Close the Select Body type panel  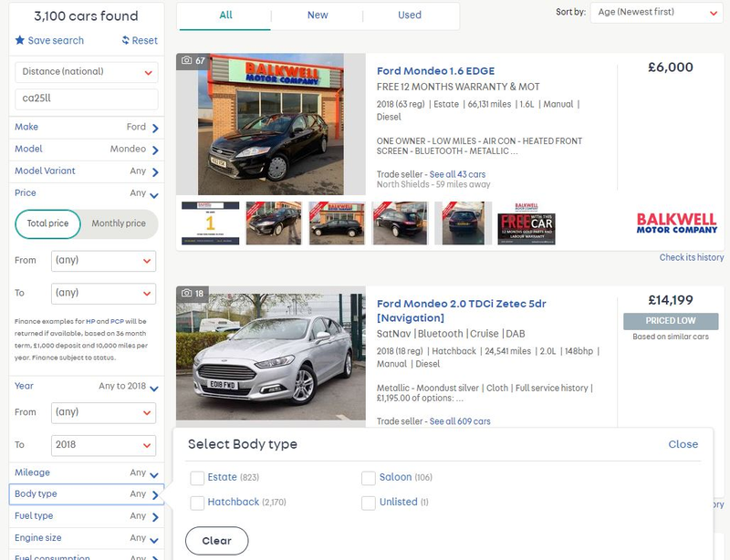pyautogui.click(x=683, y=444)
